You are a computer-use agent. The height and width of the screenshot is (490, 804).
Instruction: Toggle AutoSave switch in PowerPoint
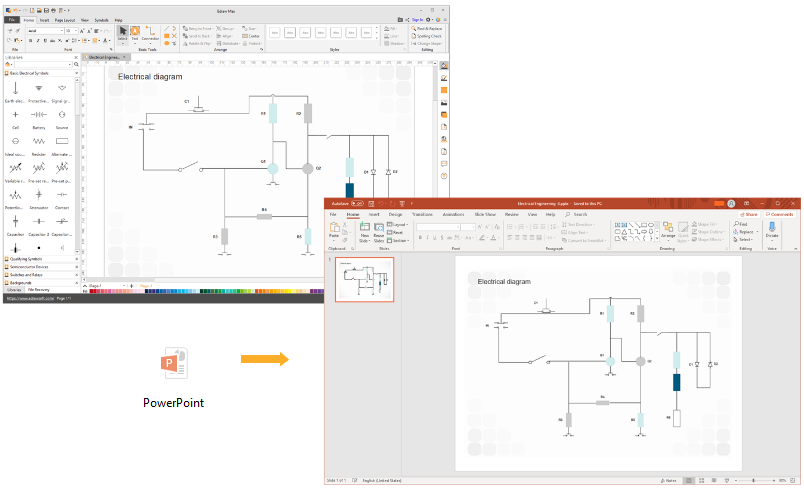357,203
